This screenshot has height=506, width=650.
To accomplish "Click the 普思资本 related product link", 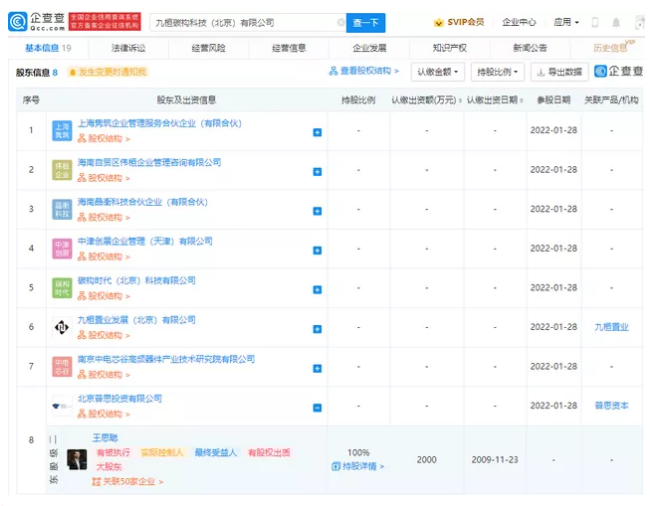I will [x=611, y=406].
